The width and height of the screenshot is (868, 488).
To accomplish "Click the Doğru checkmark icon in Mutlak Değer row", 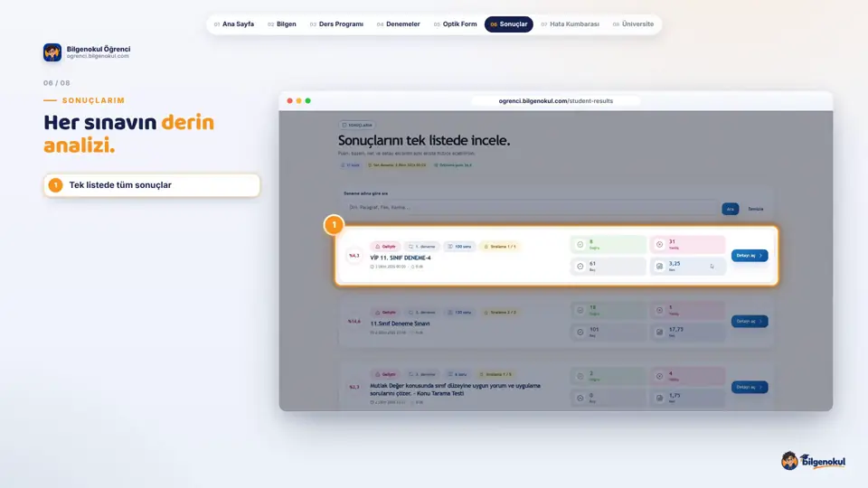I will pos(580,376).
